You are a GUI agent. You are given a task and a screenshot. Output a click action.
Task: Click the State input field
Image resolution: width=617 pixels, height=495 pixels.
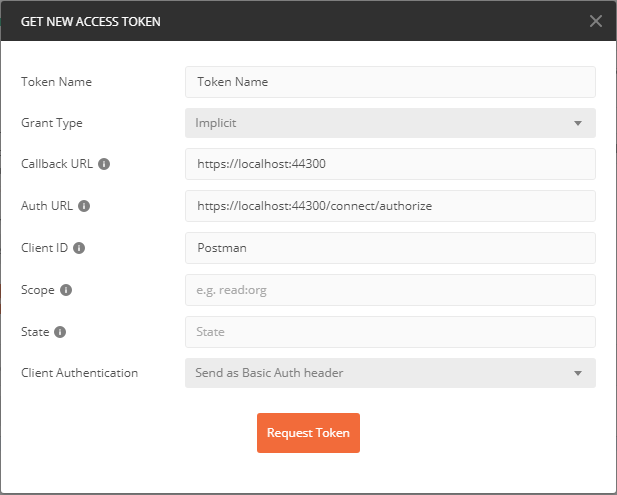coord(390,332)
